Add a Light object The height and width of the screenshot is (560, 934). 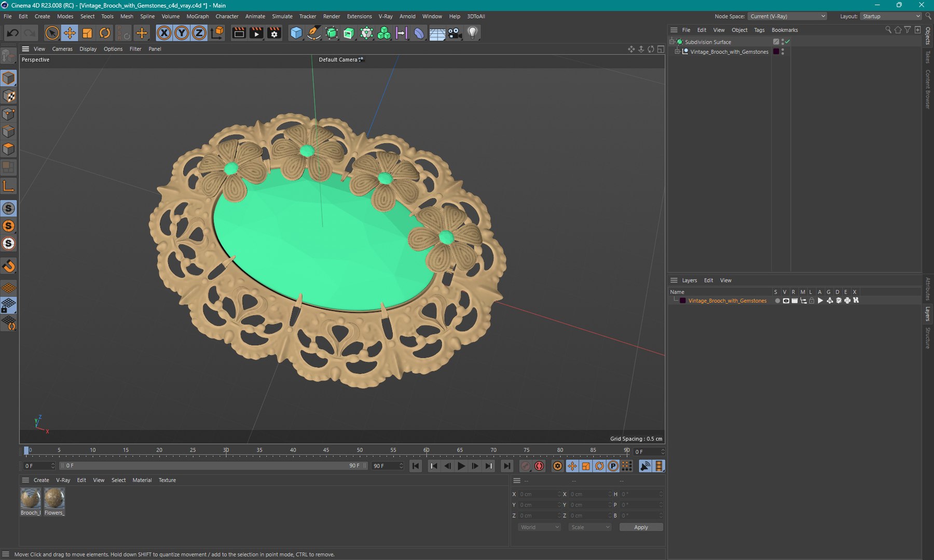pos(472,33)
